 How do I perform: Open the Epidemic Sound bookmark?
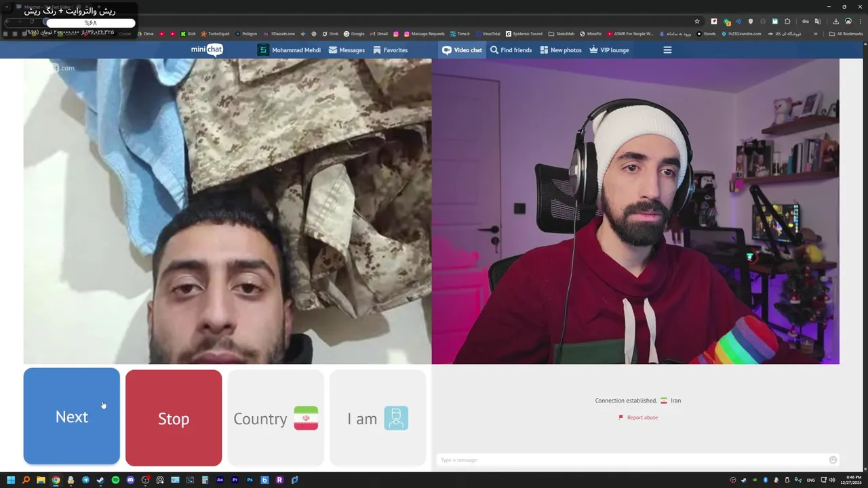pos(524,34)
